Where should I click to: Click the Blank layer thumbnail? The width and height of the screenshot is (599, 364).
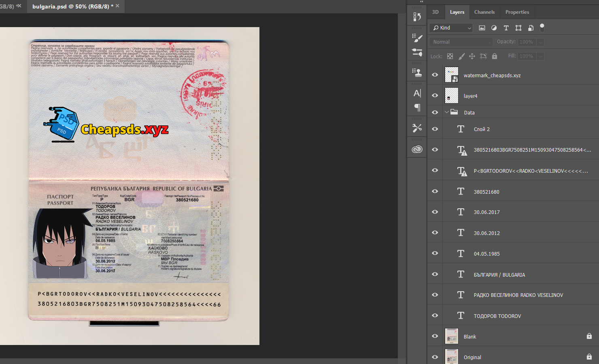[452, 336]
